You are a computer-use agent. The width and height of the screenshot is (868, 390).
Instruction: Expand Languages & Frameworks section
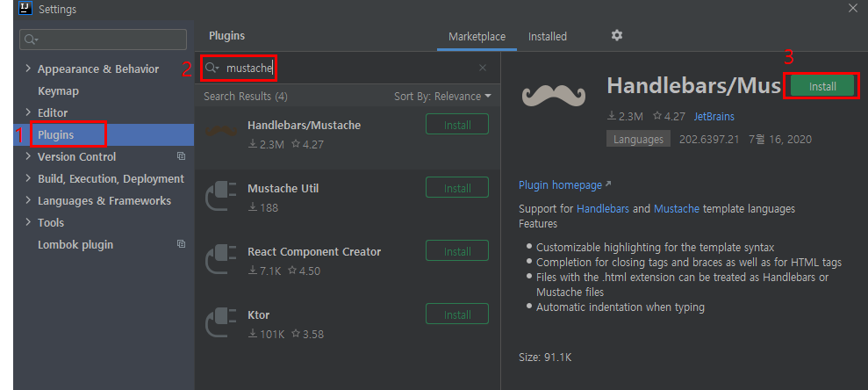(x=28, y=200)
